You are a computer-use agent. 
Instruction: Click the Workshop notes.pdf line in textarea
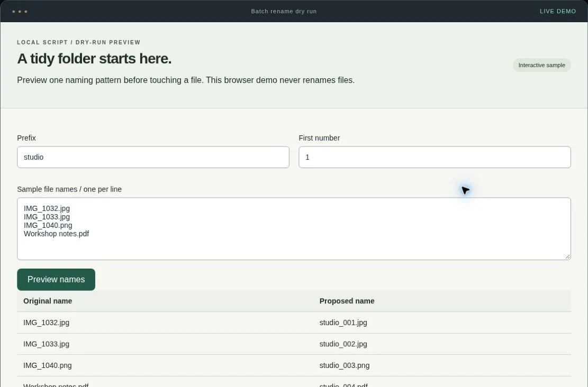coord(56,234)
